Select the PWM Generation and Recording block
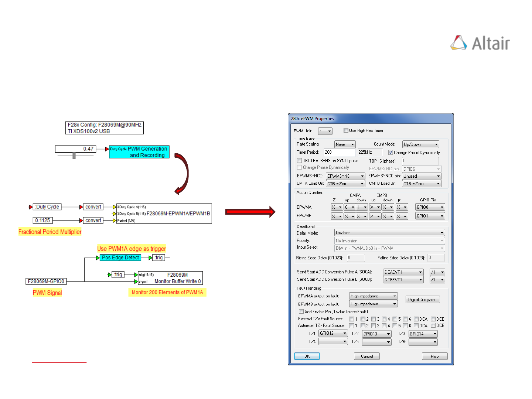532x399 pixels. tap(139, 152)
